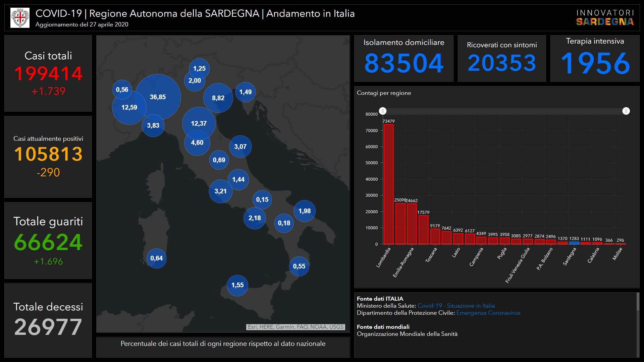
Task: Select the Toscana bar labeled 9179
Action: click(435, 236)
